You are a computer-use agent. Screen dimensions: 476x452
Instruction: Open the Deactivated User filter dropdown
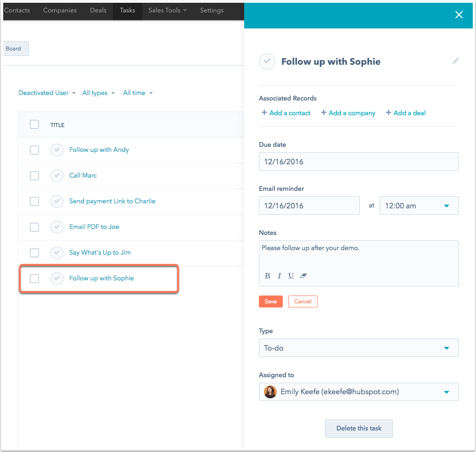coord(47,93)
